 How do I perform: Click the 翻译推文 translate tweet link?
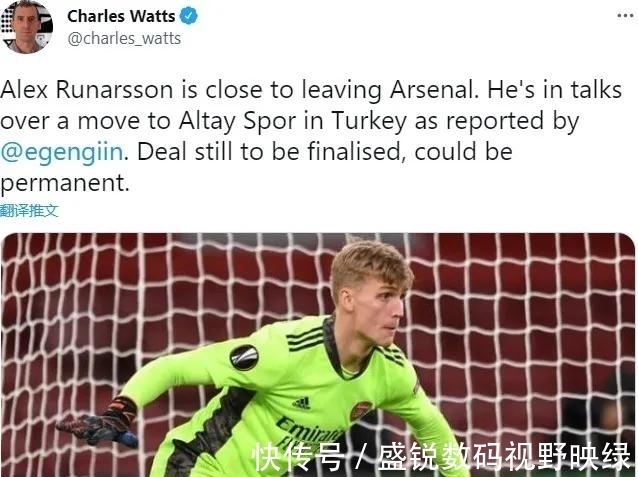click(29, 210)
